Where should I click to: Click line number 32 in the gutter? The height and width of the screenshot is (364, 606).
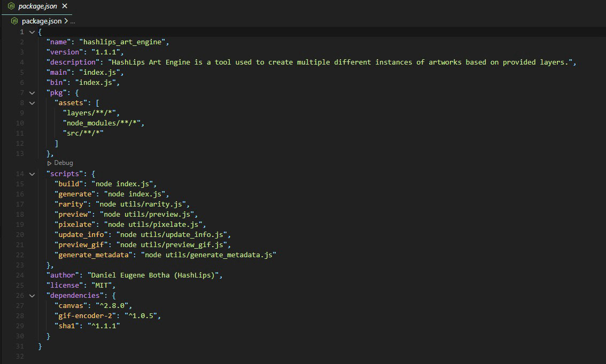click(20, 357)
